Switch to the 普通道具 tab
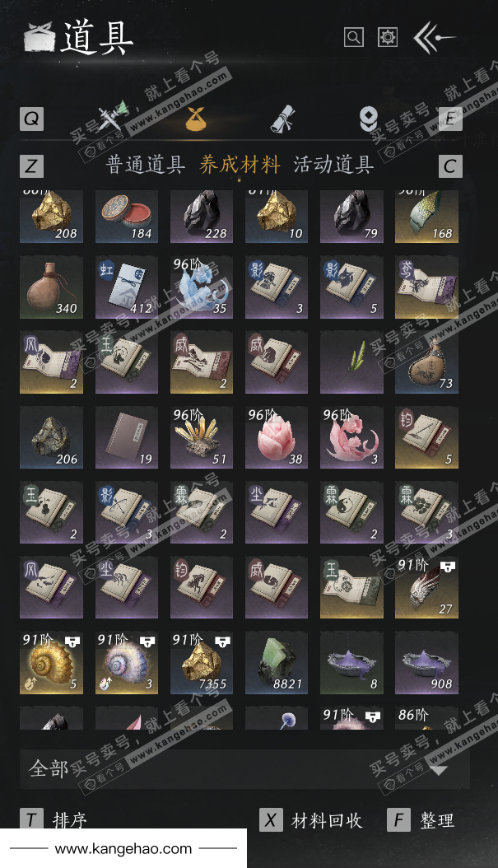Screen dimensions: 498x868 pos(145,165)
